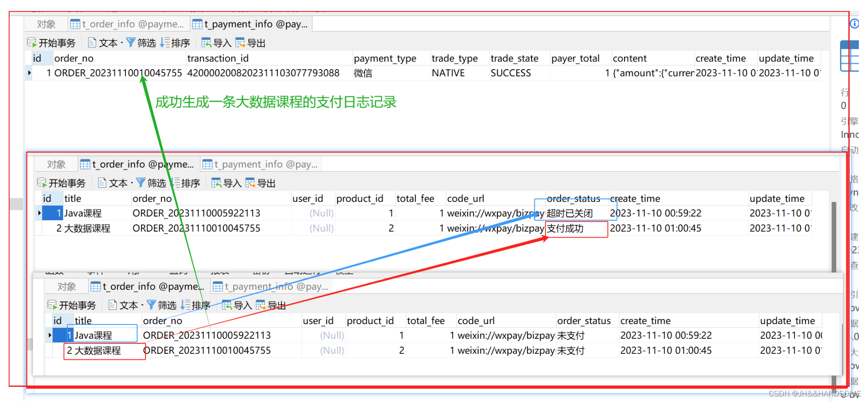Select the NATIVE trade_type cell
This screenshot has height=401, width=868.
[459, 73]
